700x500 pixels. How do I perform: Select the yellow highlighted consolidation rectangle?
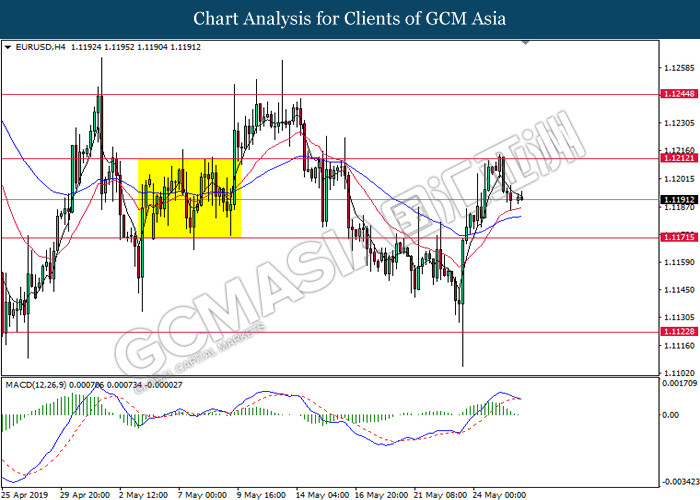coord(189,198)
